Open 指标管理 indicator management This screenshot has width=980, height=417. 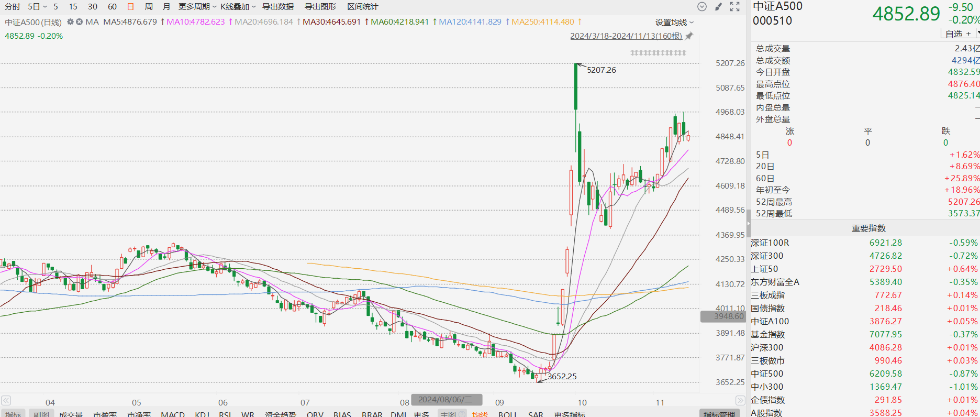[x=719, y=414]
